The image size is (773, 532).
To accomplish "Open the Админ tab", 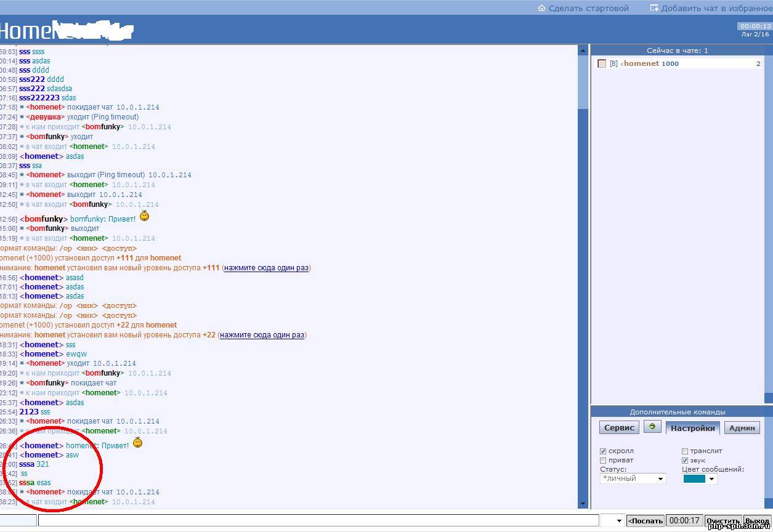I will click(742, 428).
